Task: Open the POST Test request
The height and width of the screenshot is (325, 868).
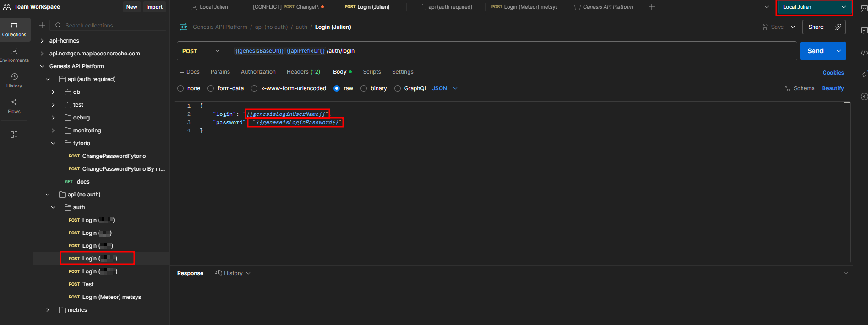Action: (x=81, y=284)
